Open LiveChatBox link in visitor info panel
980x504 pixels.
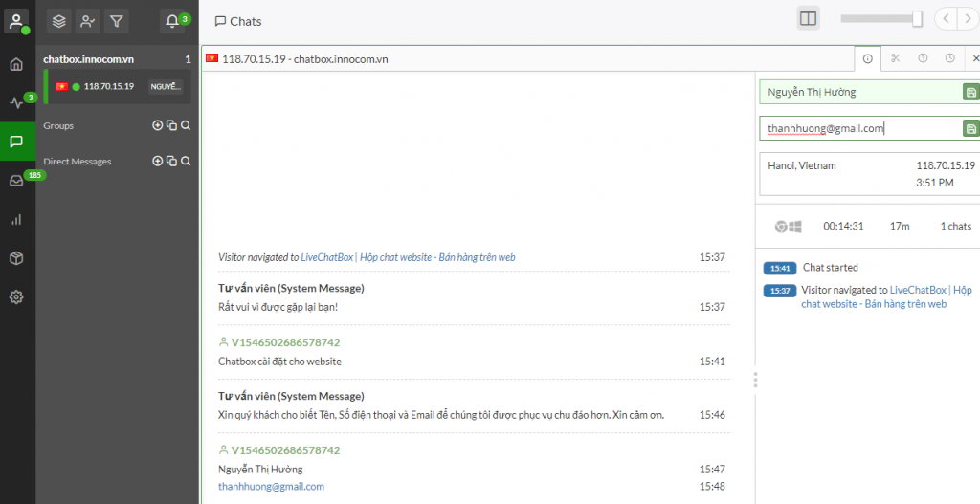pos(886,297)
